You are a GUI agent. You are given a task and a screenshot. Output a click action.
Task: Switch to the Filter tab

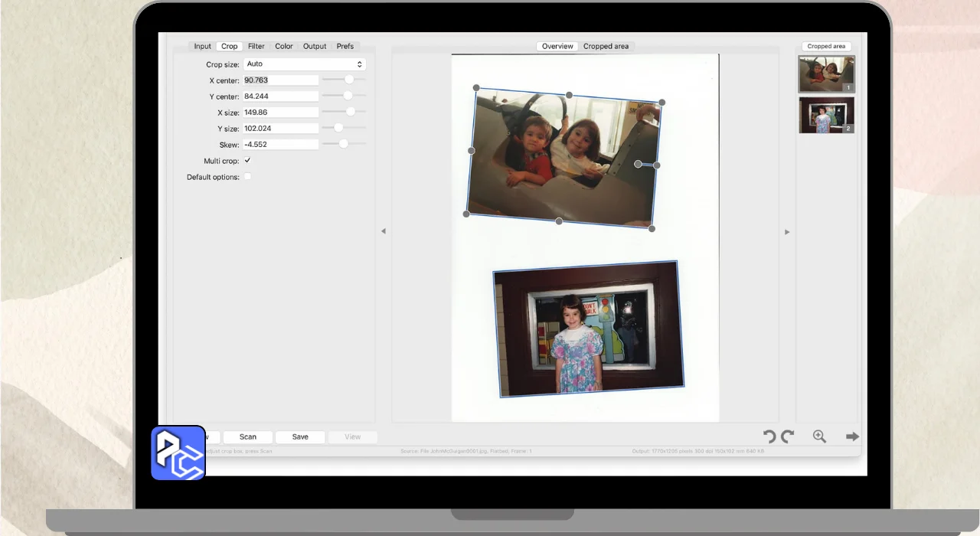[x=256, y=47]
